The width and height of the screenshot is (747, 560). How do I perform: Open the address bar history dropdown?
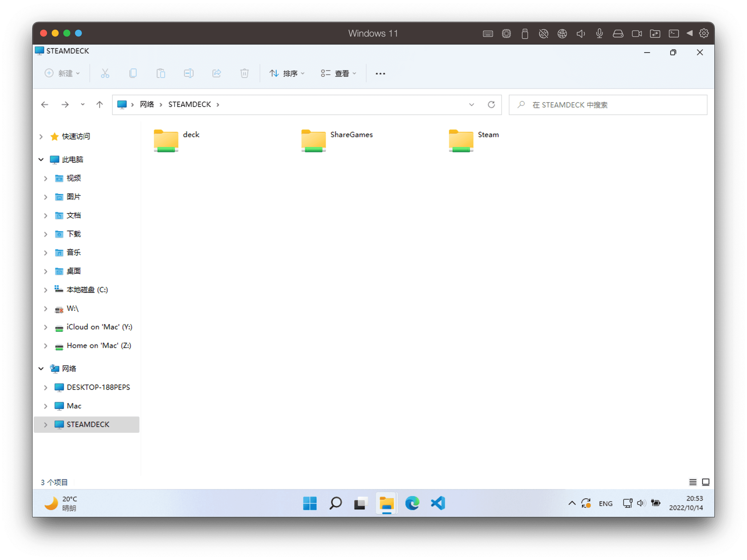pos(471,105)
